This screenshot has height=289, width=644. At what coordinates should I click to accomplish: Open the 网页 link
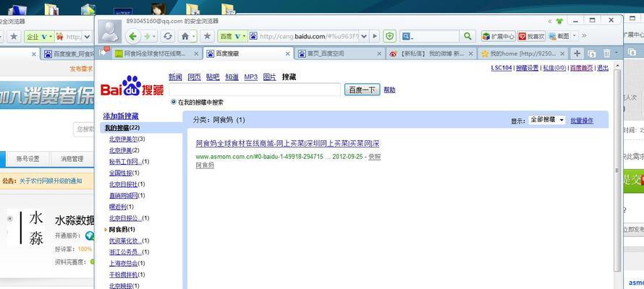click(194, 77)
